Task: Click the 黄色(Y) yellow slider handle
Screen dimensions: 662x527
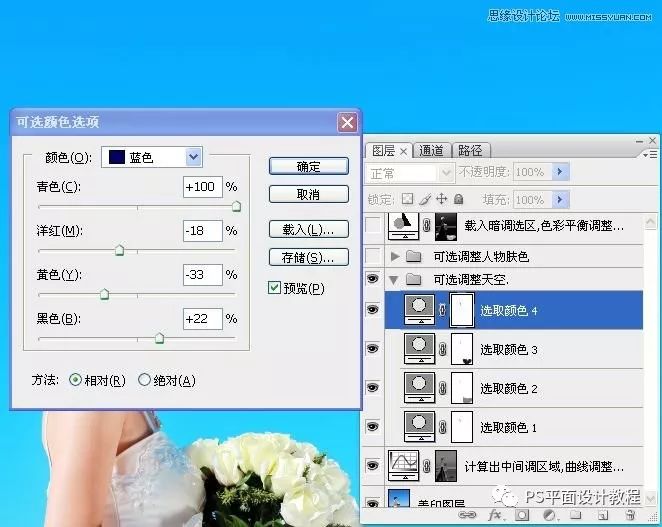Action: pos(104,294)
